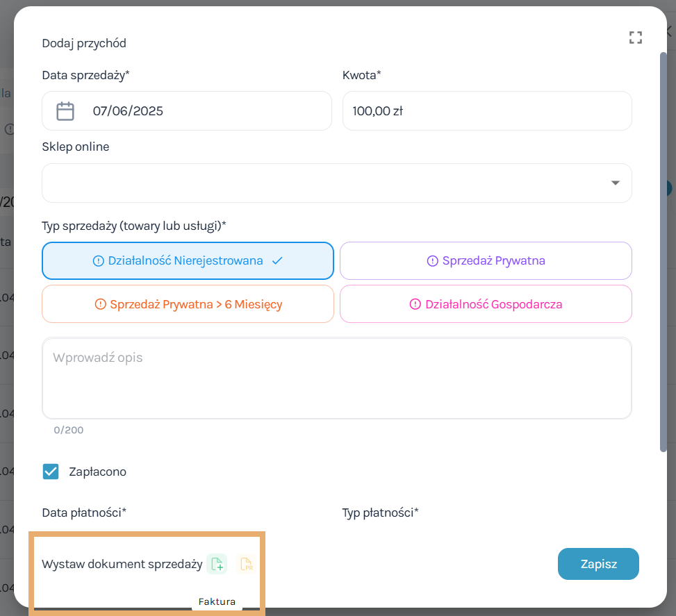Image resolution: width=676 pixels, height=616 pixels.
Task: Click inside the Sklep online combo box
Action: click(x=337, y=183)
